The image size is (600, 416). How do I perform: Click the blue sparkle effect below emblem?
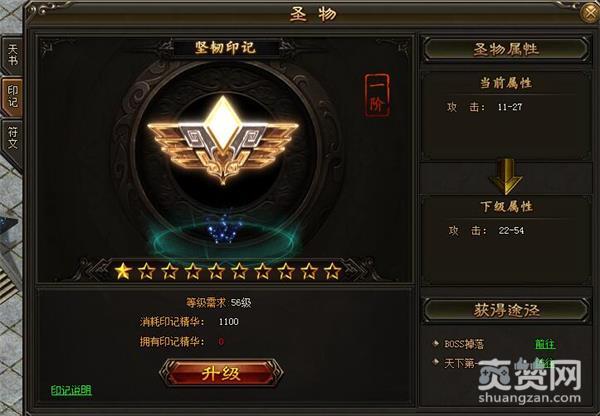pos(224,230)
